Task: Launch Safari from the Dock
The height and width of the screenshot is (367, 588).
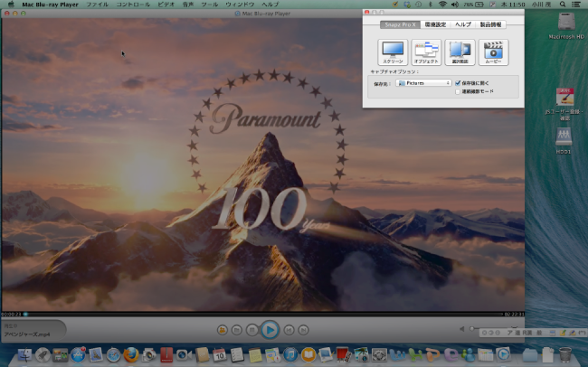Action: pyautogui.click(x=113, y=354)
